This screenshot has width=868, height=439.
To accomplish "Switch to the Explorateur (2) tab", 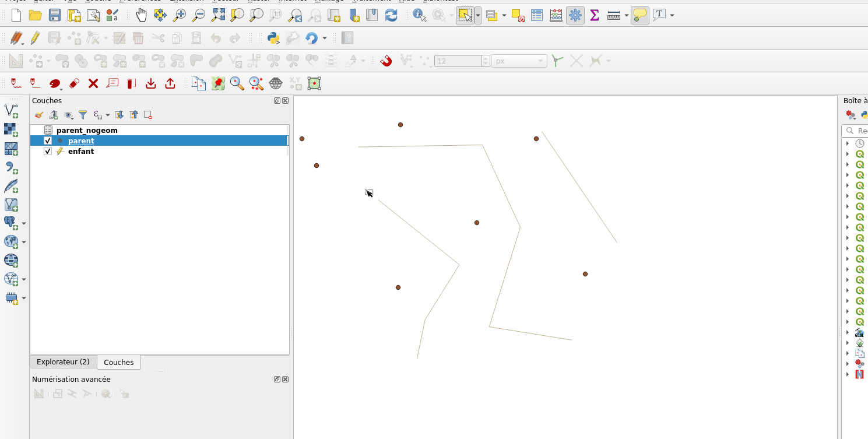I will pyautogui.click(x=63, y=361).
